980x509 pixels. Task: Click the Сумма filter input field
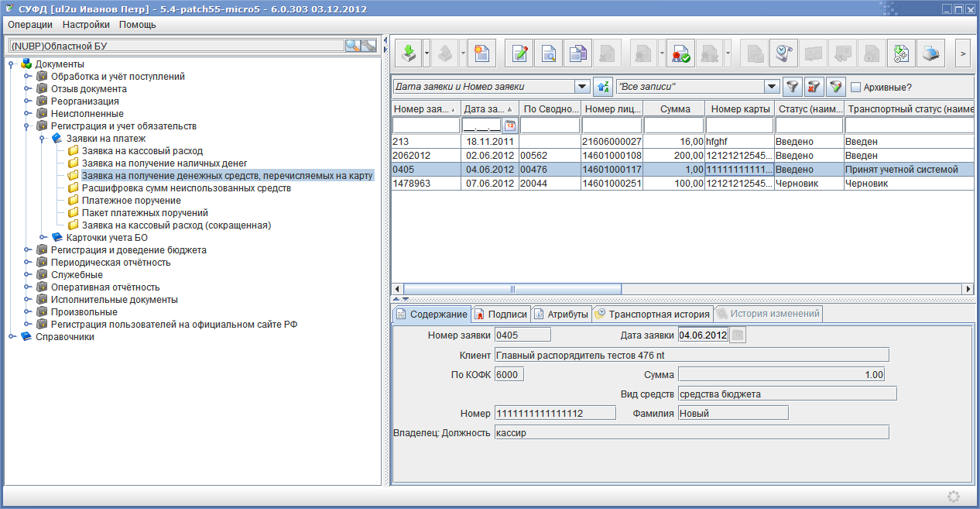(x=674, y=125)
